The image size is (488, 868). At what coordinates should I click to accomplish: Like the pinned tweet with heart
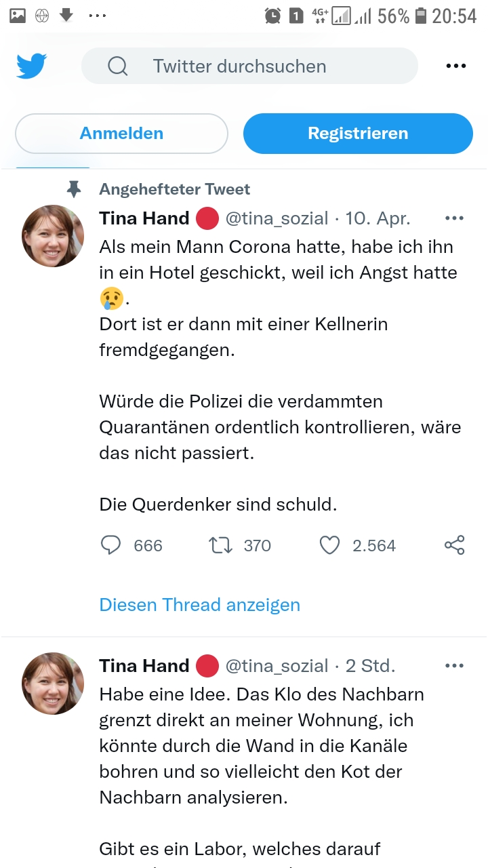329,545
